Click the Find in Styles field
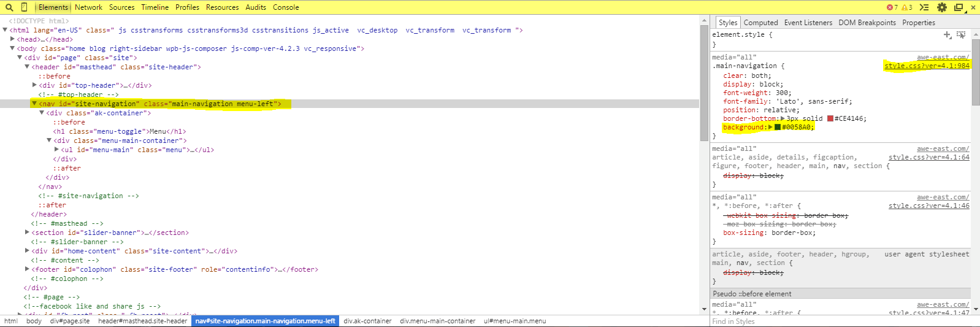980x327 pixels. click(x=844, y=321)
